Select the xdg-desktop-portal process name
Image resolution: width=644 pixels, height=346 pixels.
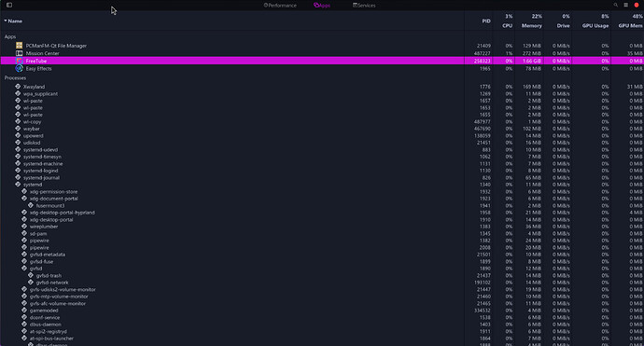(x=51, y=219)
